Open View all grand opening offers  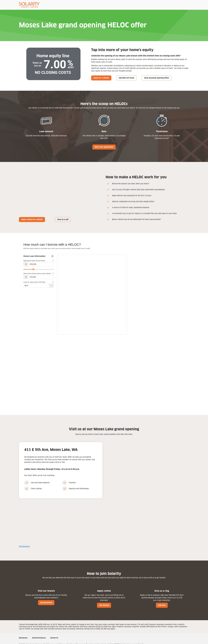[x=156, y=78]
